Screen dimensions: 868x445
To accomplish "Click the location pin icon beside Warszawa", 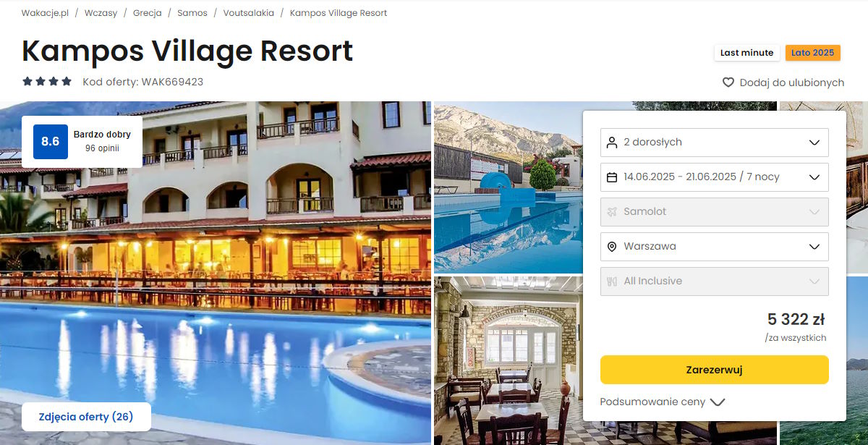I will (612, 247).
